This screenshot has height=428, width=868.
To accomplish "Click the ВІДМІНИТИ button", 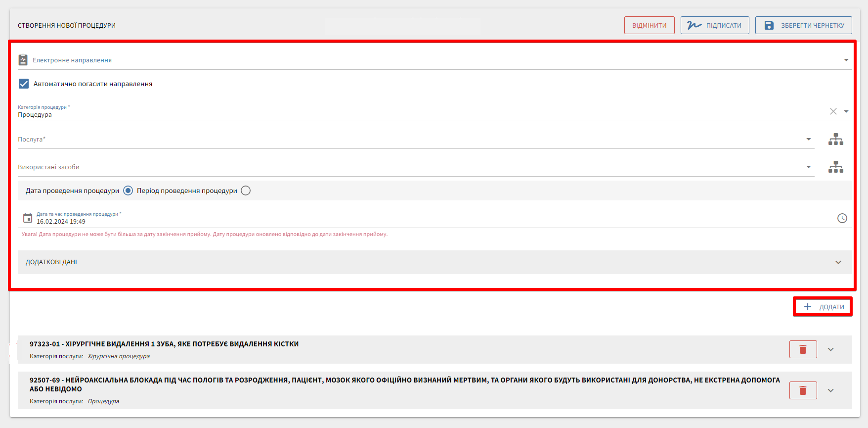I will pos(649,25).
